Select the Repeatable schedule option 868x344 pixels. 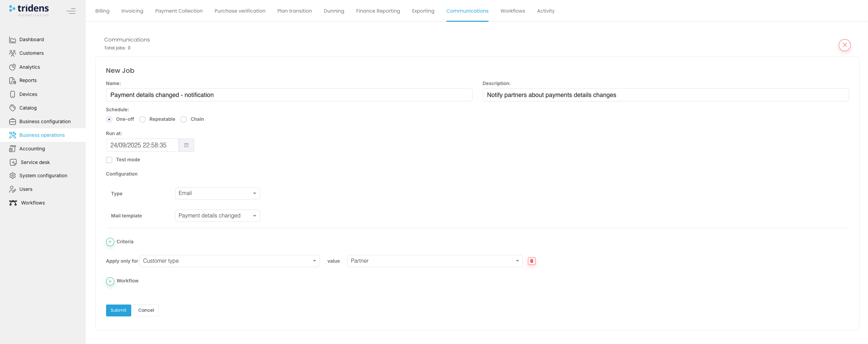click(x=143, y=119)
